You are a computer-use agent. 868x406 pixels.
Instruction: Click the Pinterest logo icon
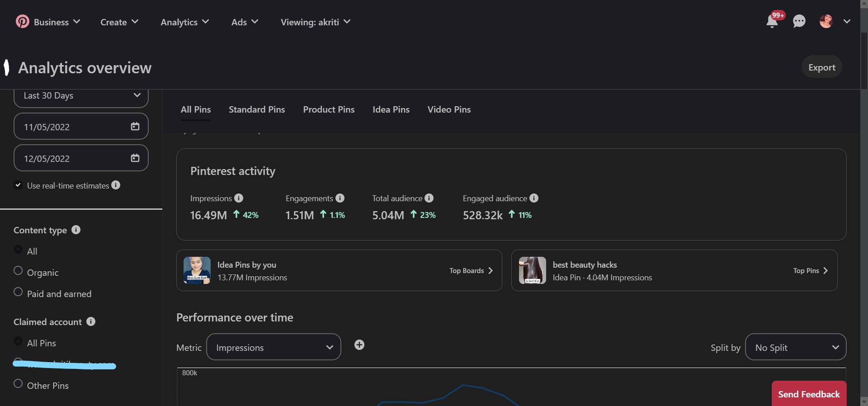pos(22,22)
